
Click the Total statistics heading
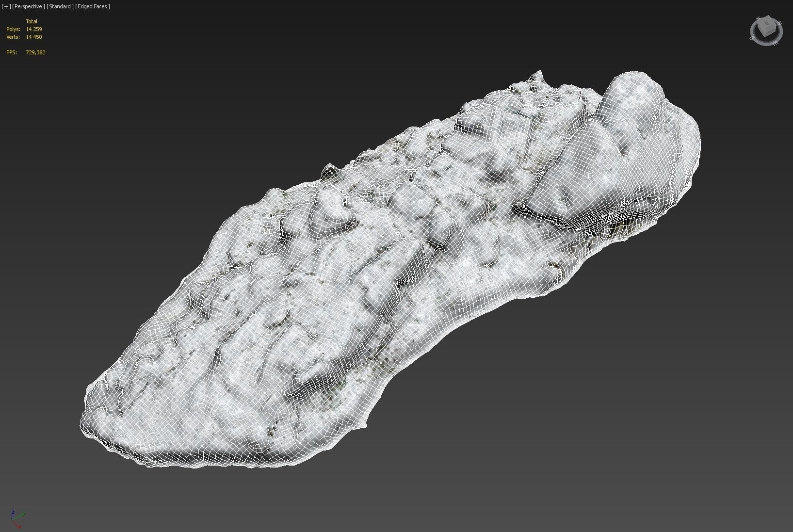tap(32, 21)
